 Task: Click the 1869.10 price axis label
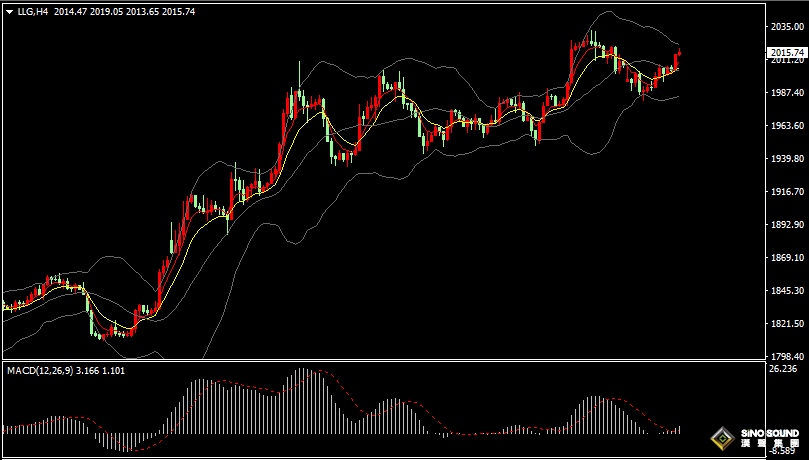click(785, 258)
